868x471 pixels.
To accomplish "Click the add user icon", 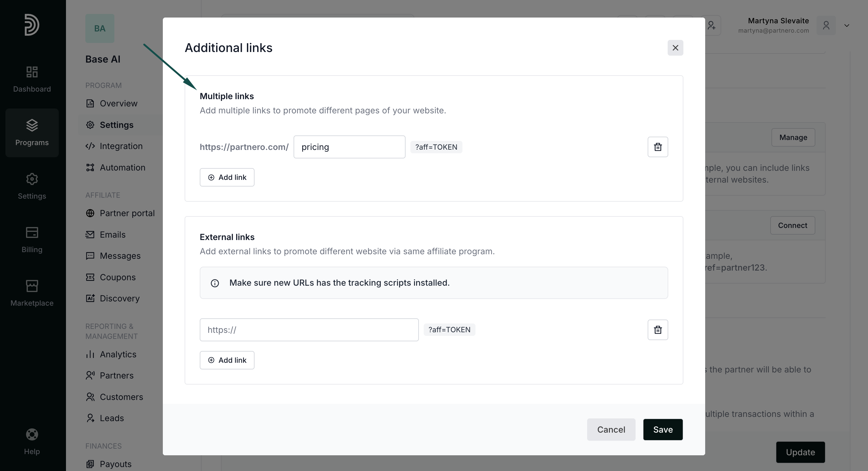I will coord(711,26).
